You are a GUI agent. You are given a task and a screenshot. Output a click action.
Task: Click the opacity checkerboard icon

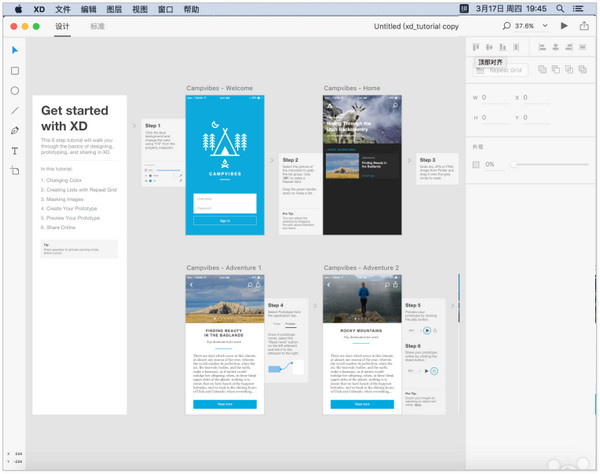tap(476, 165)
